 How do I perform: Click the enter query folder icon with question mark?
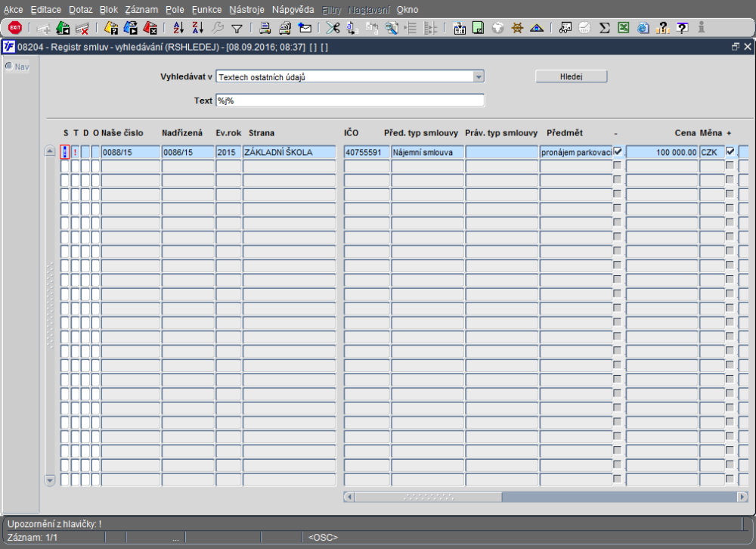(x=111, y=28)
